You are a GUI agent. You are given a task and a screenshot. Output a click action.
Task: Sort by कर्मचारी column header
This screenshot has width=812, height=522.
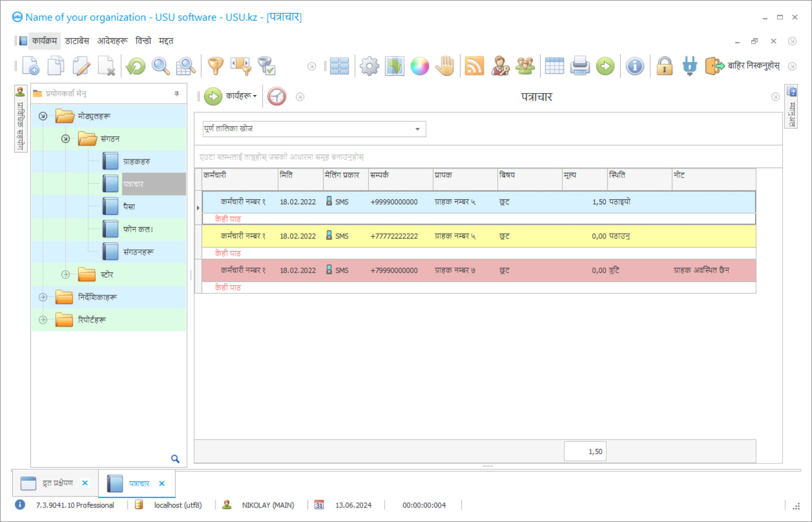240,179
